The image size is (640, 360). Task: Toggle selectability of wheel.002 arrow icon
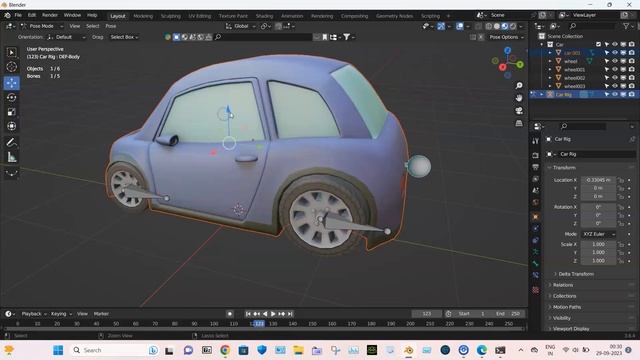click(607, 78)
